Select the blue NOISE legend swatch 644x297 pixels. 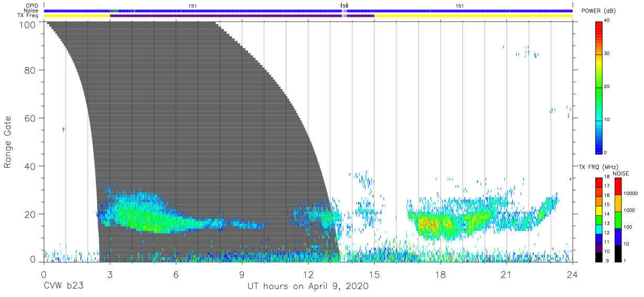pos(618,236)
